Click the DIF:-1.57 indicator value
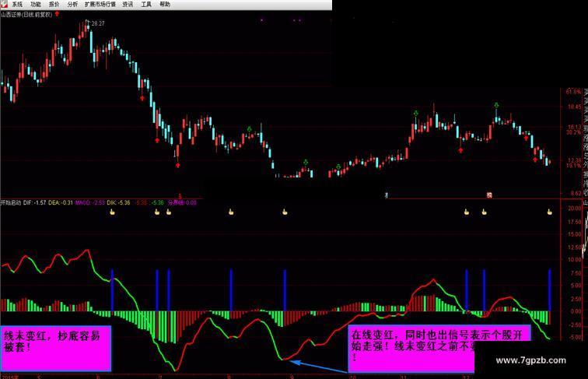The height and width of the screenshot is (379, 588). [34, 202]
